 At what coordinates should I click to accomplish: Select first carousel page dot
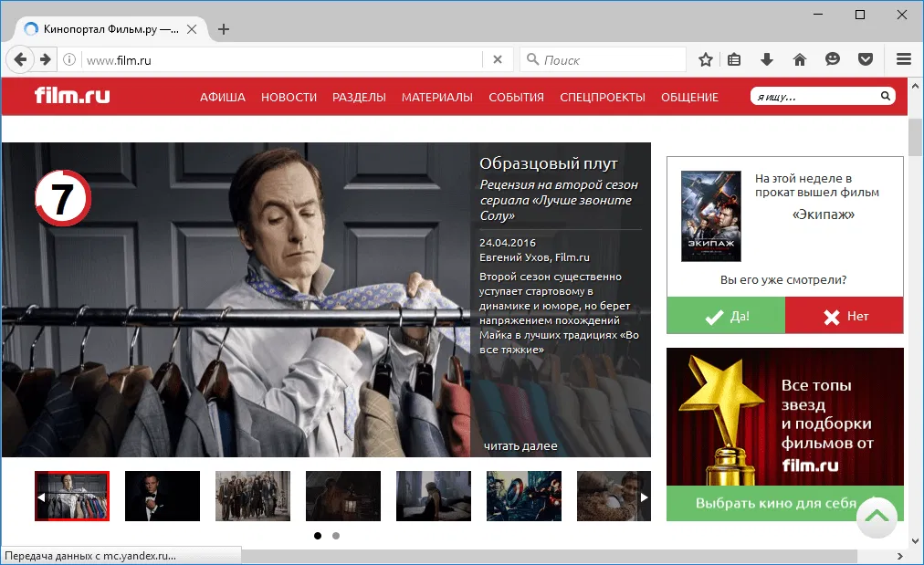[x=318, y=536]
